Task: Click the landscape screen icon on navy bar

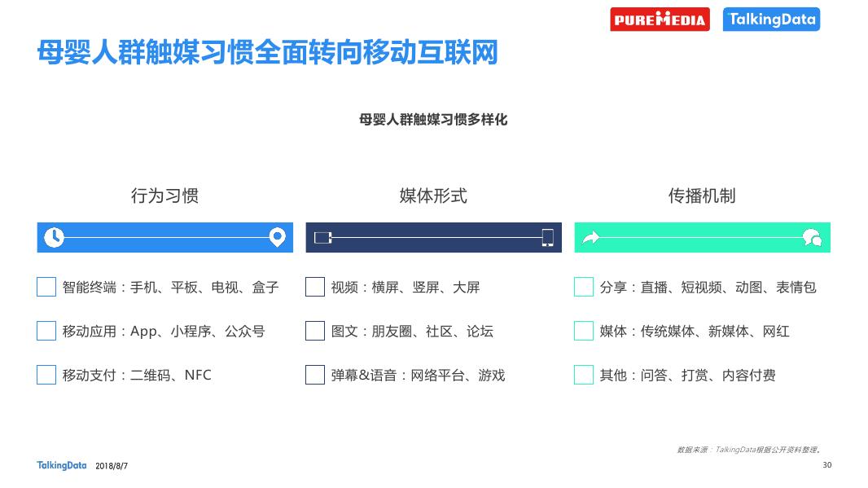Action: [x=322, y=238]
